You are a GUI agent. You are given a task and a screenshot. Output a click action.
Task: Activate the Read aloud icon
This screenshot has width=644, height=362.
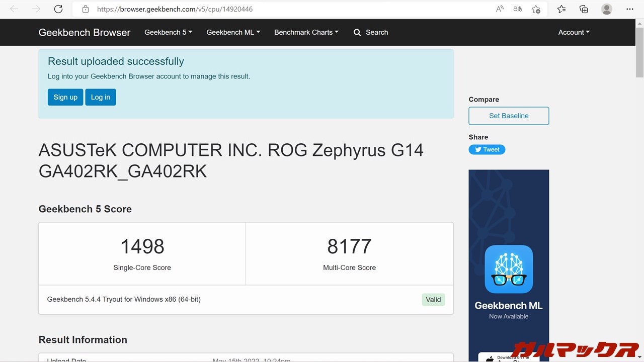[499, 9]
